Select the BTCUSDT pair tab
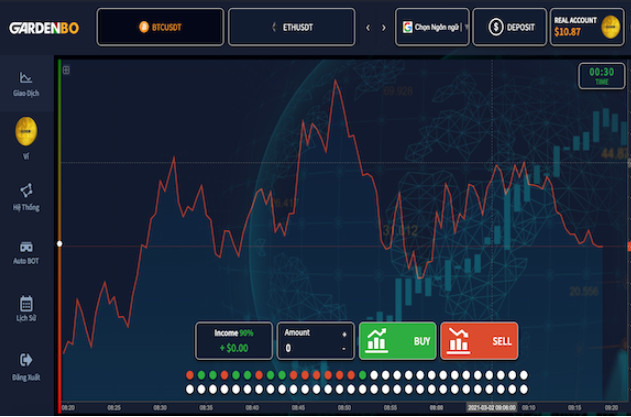The height and width of the screenshot is (417, 631). [159, 28]
